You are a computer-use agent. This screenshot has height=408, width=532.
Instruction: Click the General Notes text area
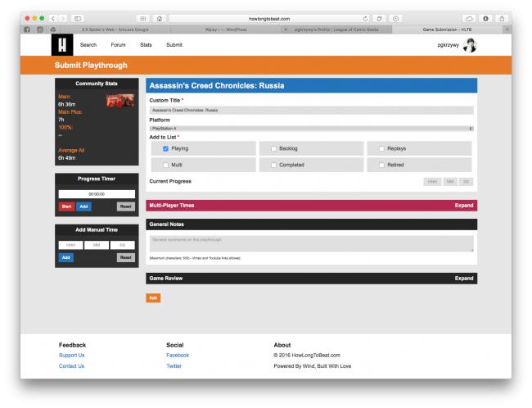point(312,244)
